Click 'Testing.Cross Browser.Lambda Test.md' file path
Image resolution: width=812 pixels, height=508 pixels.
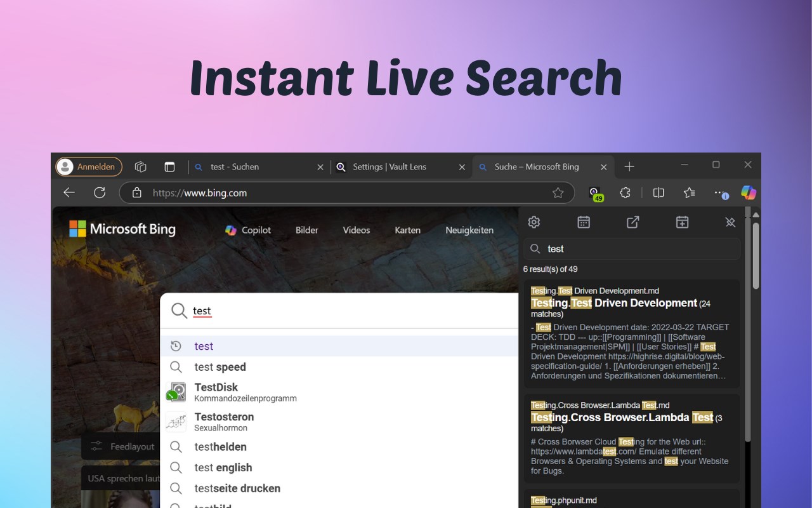coord(600,405)
